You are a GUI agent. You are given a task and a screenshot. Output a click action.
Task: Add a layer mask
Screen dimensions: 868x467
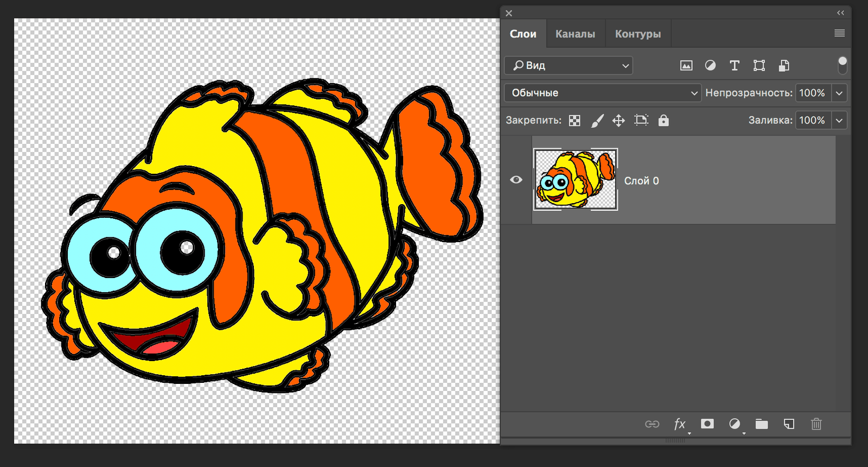point(707,424)
